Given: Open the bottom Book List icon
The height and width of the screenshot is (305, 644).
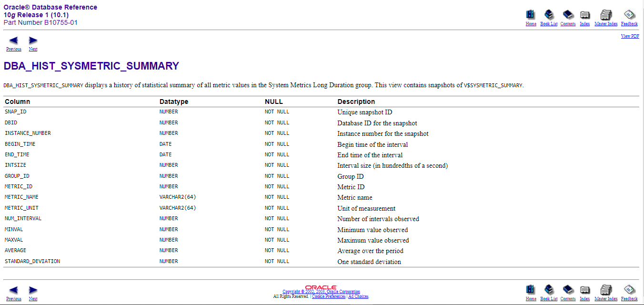Looking at the screenshot, I should point(549,290).
